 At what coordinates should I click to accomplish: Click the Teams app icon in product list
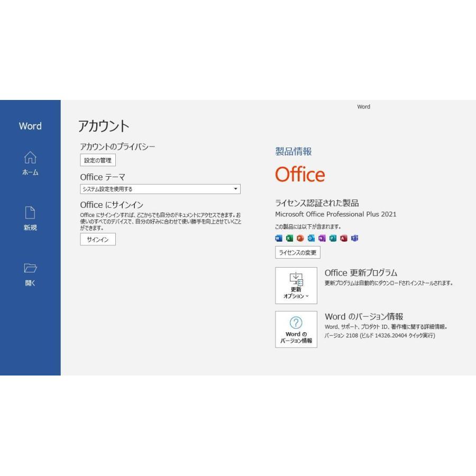[354, 239]
